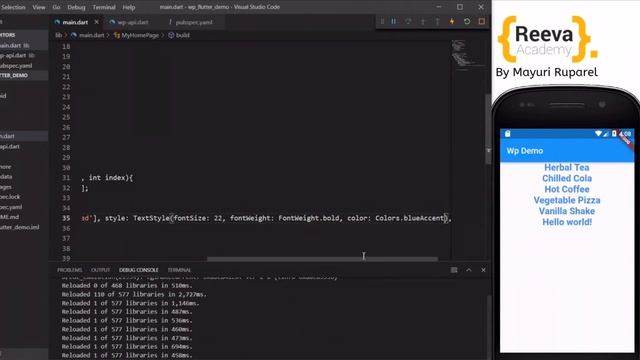
Task: Close the bottom panel
Action: click(x=483, y=270)
